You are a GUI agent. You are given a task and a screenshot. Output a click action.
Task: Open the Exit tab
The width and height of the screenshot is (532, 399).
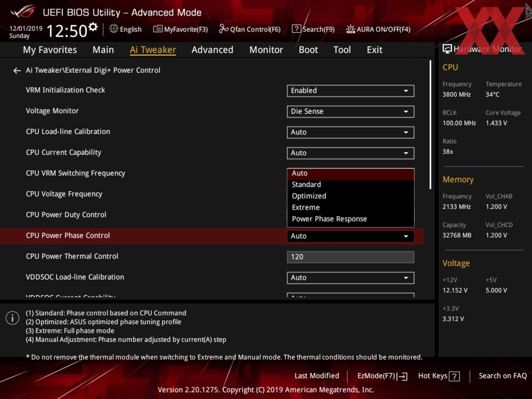(x=374, y=50)
